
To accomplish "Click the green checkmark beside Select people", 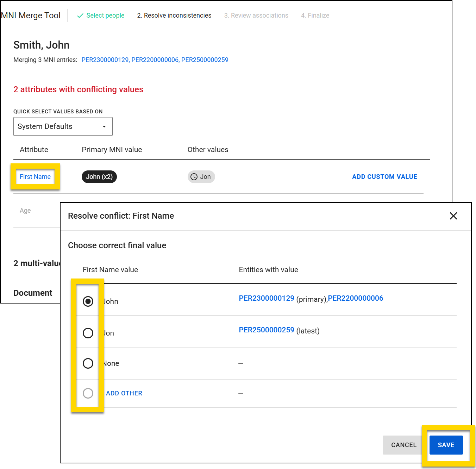I will point(80,15).
